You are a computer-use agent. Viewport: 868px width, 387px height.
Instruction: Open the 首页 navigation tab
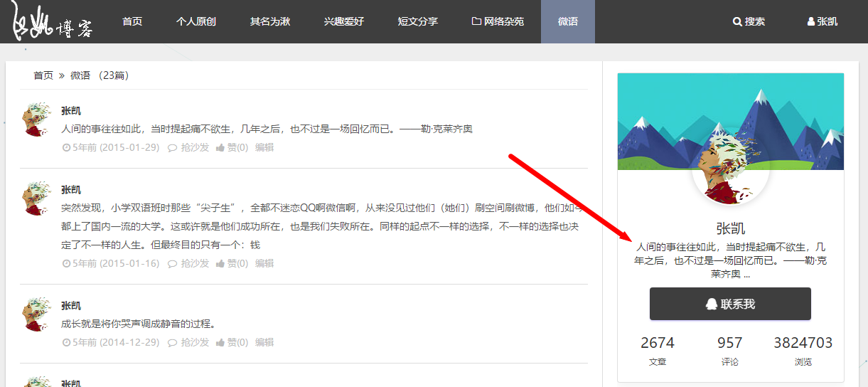[x=132, y=21]
